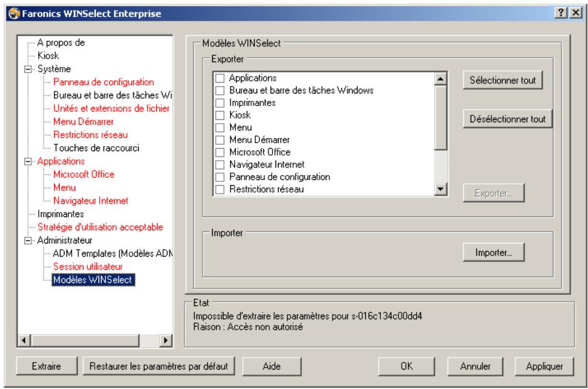Select Kiosk in the left tree
Screen dimensions: 588x389
click(x=48, y=55)
